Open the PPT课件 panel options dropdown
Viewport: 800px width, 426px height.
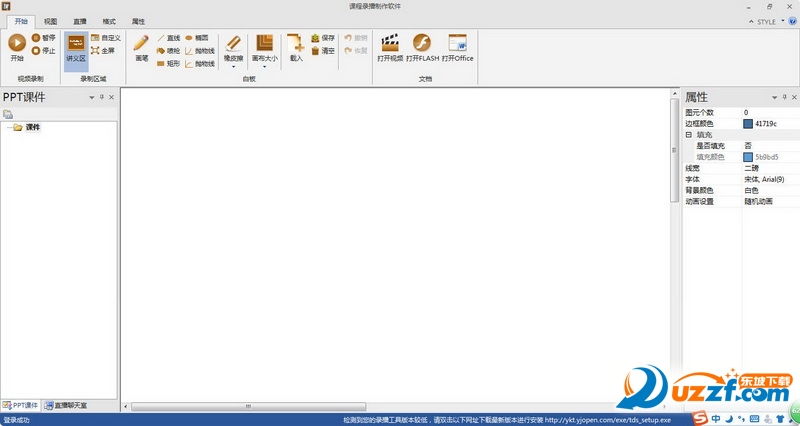click(x=92, y=97)
